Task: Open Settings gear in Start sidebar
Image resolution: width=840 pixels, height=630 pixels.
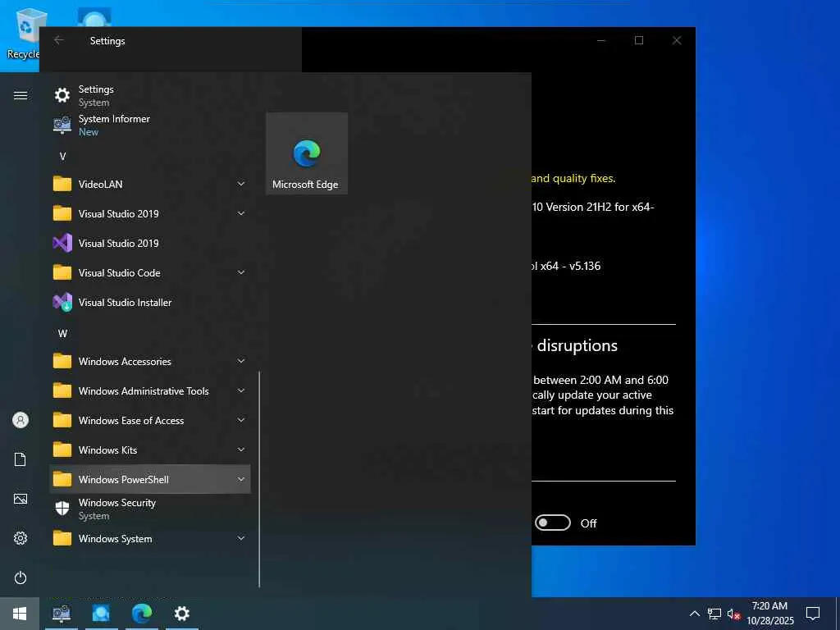Action: point(21,538)
